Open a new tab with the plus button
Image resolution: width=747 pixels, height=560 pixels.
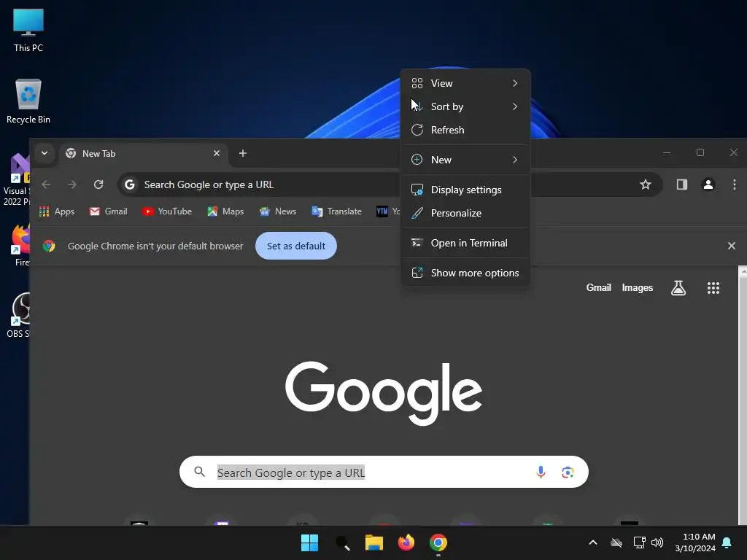pyautogui.click(x=242, y=153)
